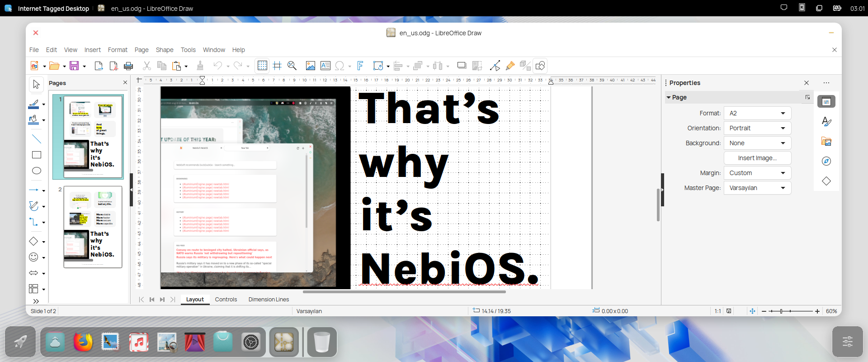Insert a Text Box from toolbar
The height and width of the screenshot is (362, 868).
click(325, 66)
